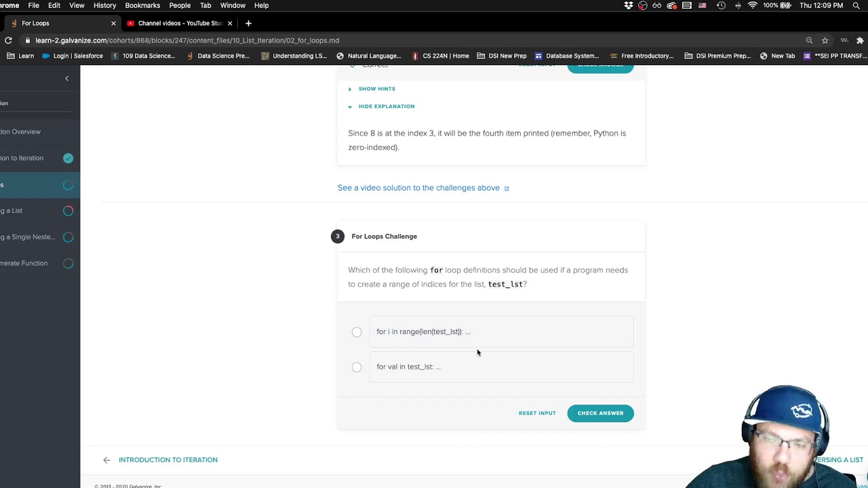Open the People menu
The image size is (868, 488).
click(x=180, y=5)
